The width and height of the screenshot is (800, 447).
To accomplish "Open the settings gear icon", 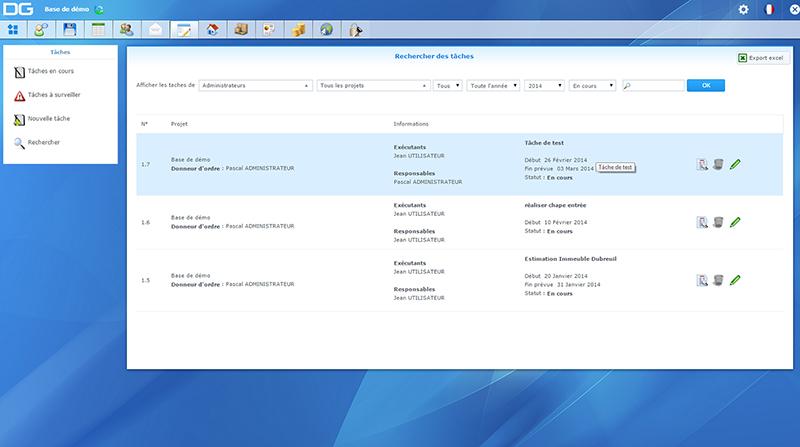I will click(x=743, y=9).
